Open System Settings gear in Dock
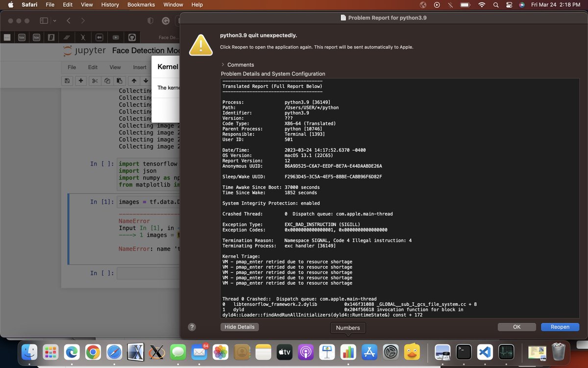 (391, 351)
